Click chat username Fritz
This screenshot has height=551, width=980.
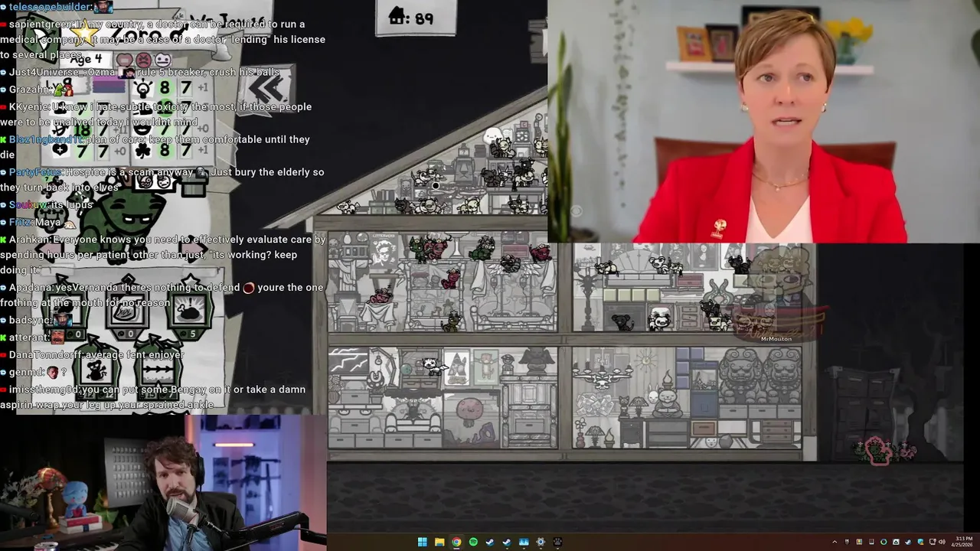pyautogui.click(x=20, y=222)
